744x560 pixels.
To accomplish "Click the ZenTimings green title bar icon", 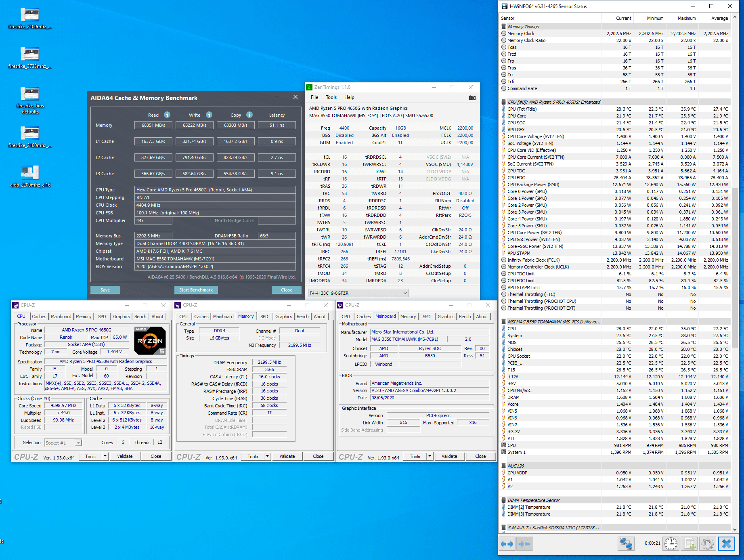I will 309,87.
